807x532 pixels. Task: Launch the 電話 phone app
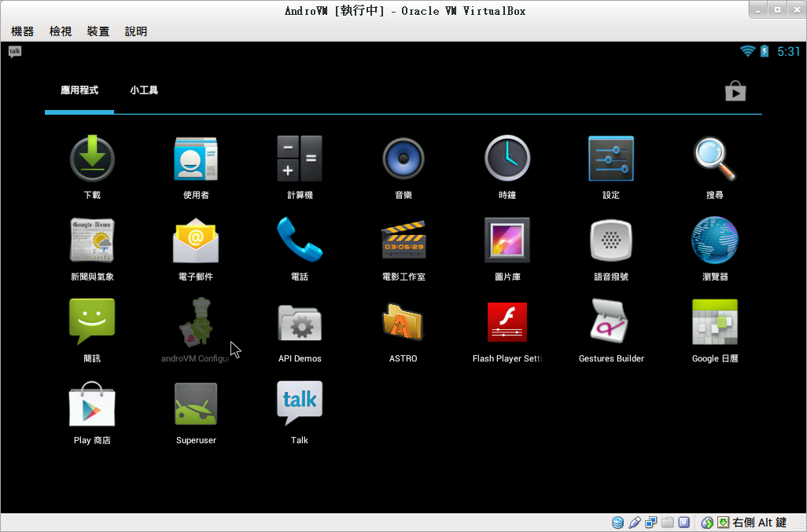click(x=300, y=249)
